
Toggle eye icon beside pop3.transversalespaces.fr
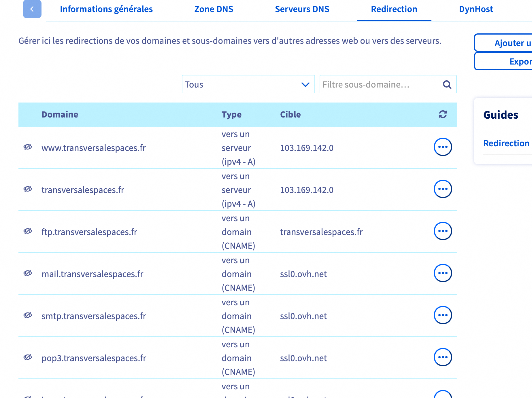(x=28, y=357)
